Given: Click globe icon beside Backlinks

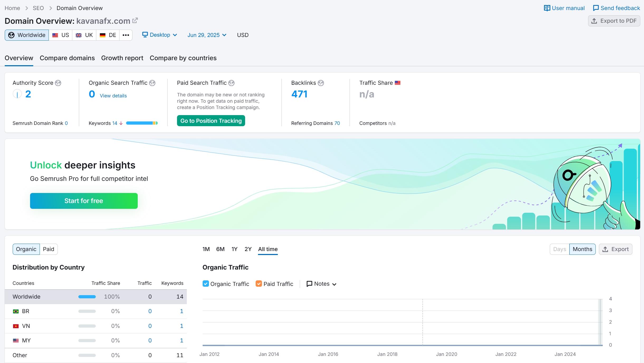Looking at the screenshot, I should click(321, 83).
